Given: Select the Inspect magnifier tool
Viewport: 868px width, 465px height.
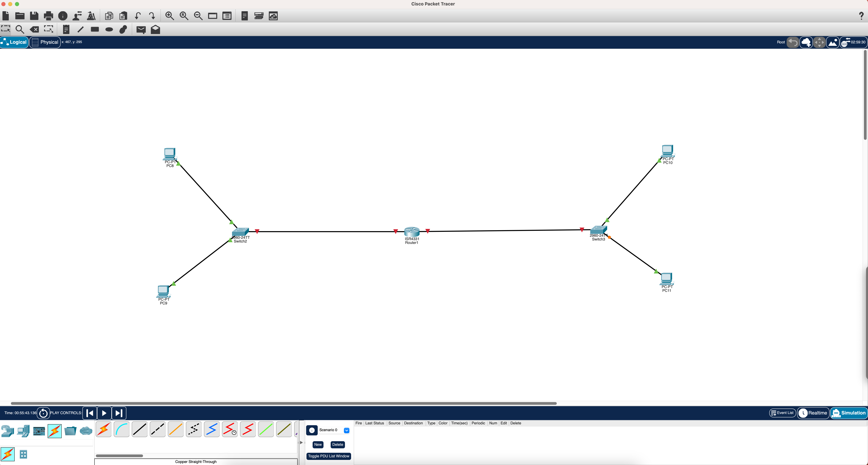Looking at the screenshot, I should point(20,30).
